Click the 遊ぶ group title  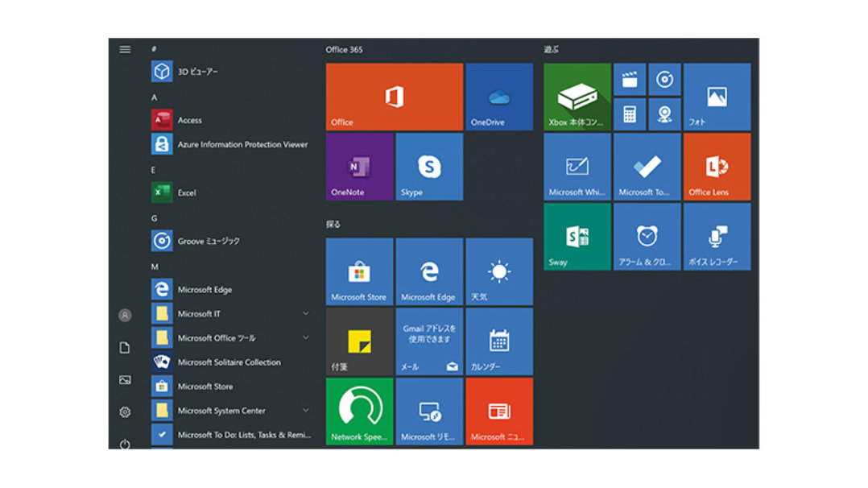click(x=552, y=49)
